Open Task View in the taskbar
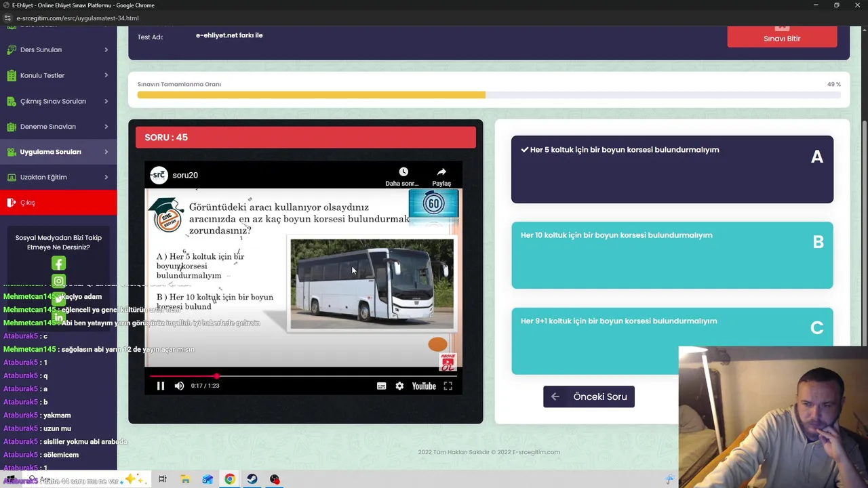Screen dimensions: 868x488 coord(162,479)
